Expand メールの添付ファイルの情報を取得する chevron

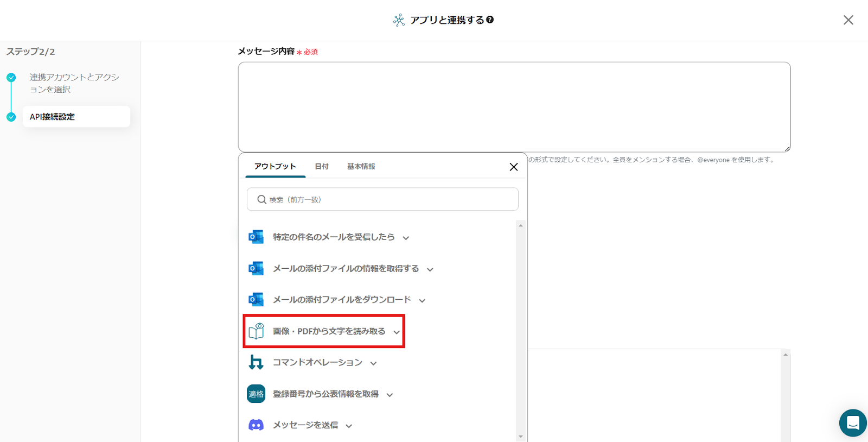430,269
